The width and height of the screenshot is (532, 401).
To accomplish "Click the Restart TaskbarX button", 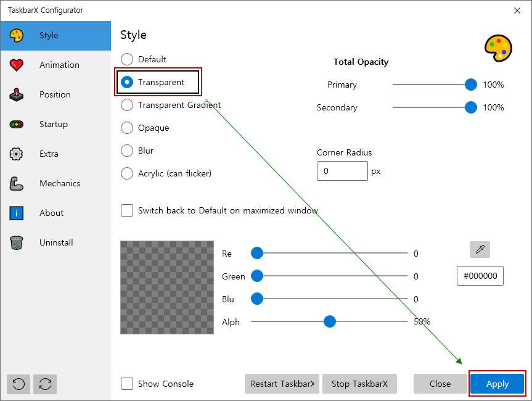I will 282,384.
